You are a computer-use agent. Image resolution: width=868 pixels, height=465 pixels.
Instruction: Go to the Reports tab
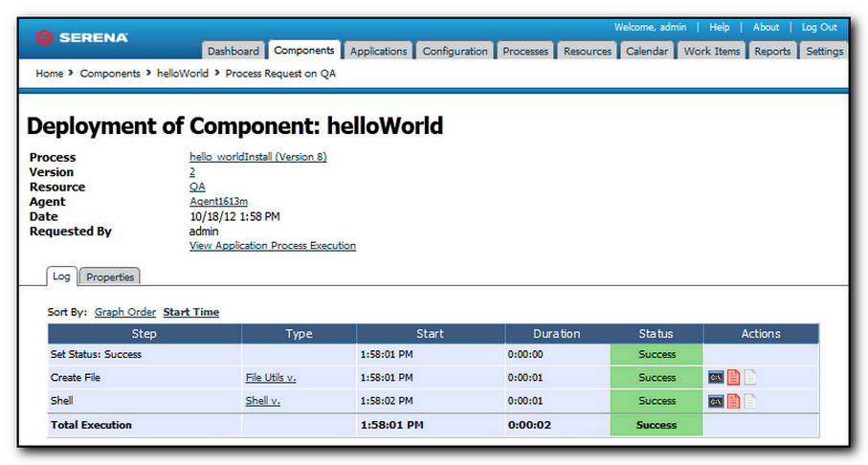pyautogui.click(x=772, y=51)
